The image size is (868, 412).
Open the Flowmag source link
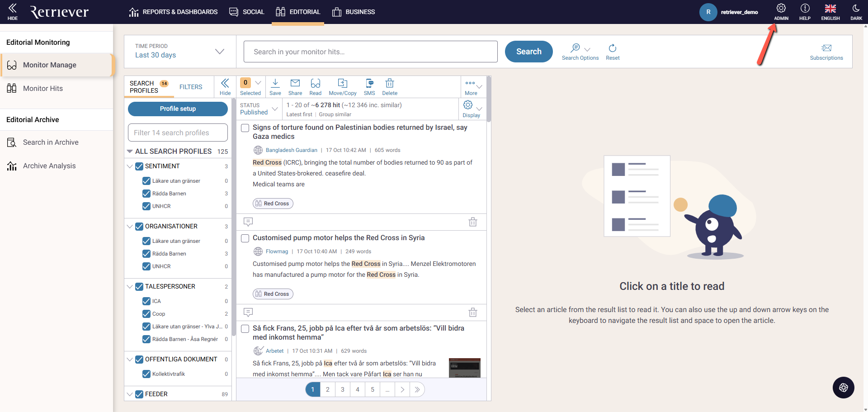click(x=277, y=251)
